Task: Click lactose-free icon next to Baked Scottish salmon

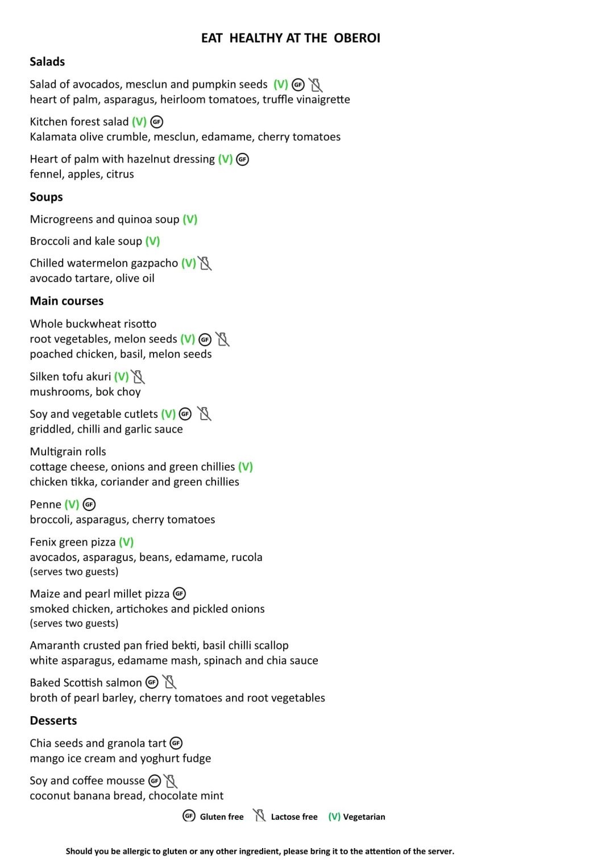Action: [x=169, y=682]
